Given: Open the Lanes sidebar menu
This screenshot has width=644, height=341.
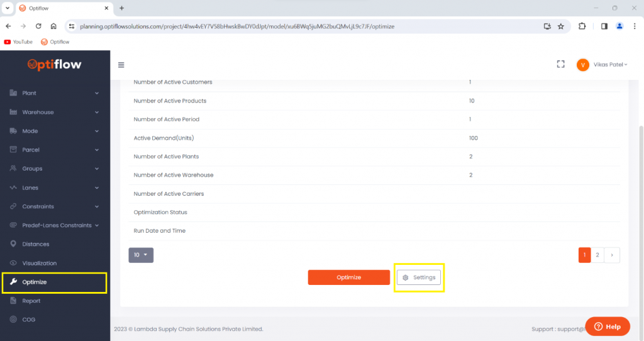Looking at the screenshot, I should 55,187.
